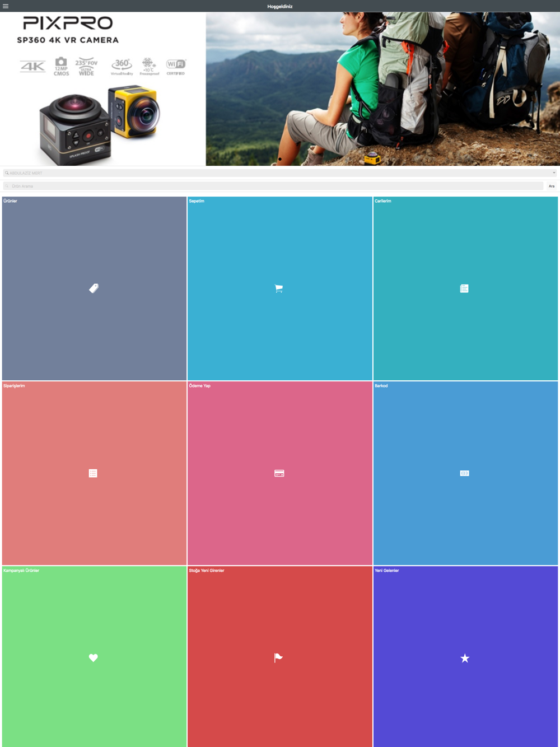Select the banner carousel dot indicator

(x=280, y=159)
